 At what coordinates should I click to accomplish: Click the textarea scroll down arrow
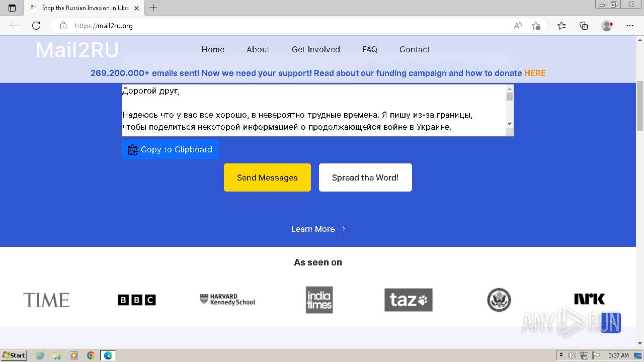pos(510,124)
